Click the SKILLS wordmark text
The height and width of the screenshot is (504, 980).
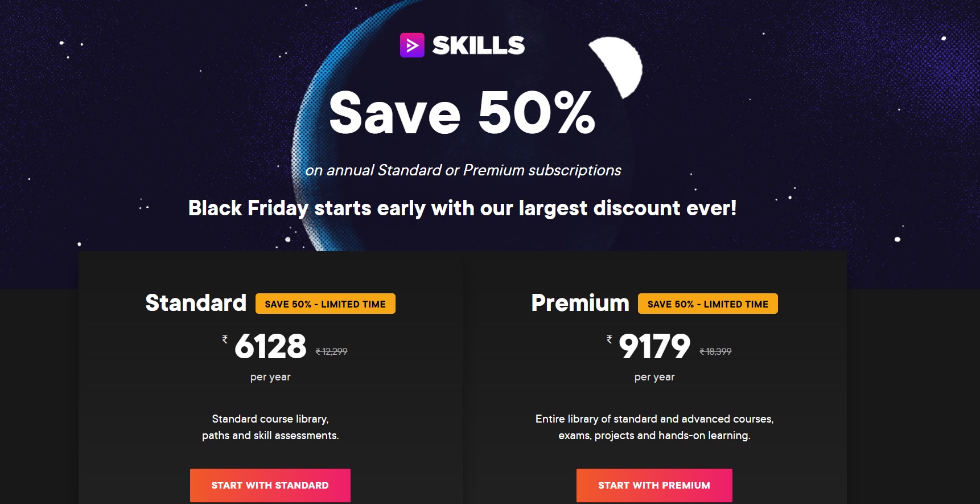(x=478, y=46)
